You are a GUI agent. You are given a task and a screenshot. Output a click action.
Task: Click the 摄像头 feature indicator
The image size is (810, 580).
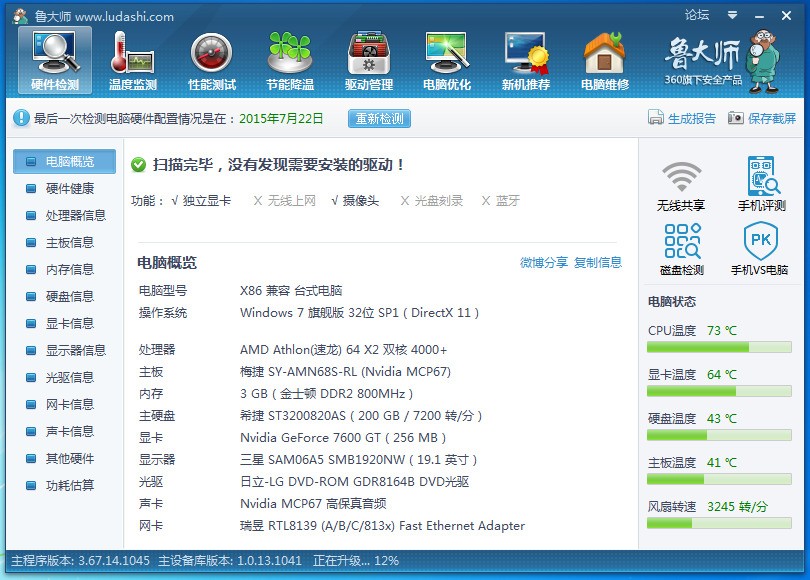(355, 200)
